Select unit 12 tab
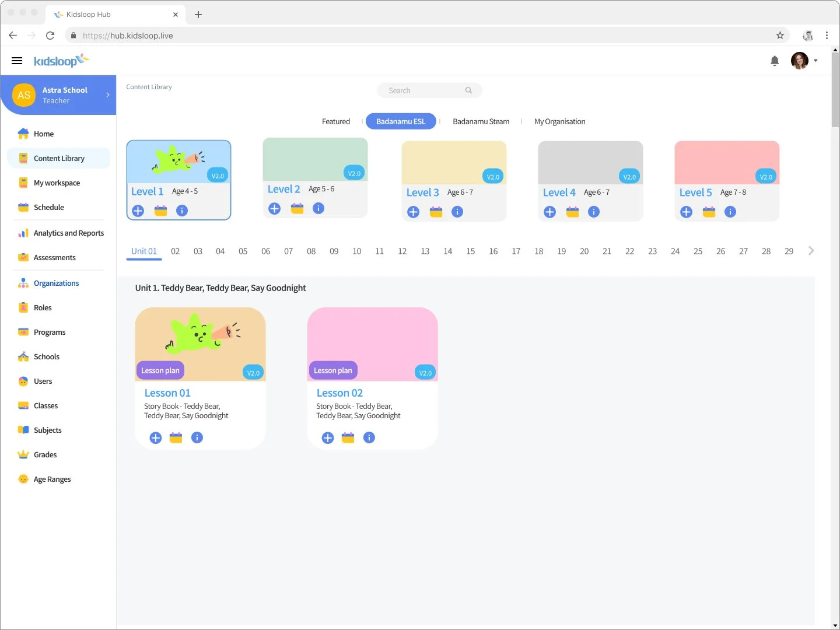 pos(402,251)
